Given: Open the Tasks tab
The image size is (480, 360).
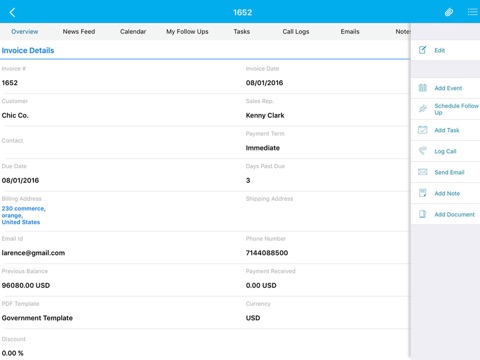Looking at the screenshot, I should pos(242,32).
